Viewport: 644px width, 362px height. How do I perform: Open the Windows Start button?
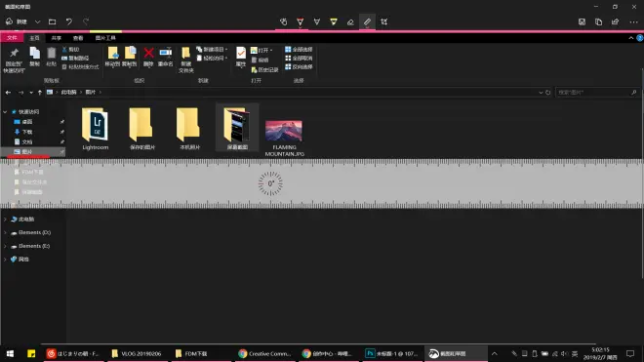pos(10,354)
